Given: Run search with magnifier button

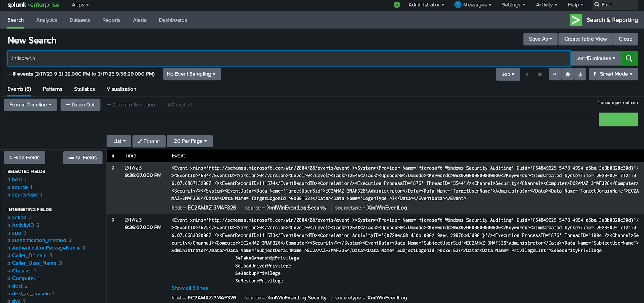Looking at the screenshot, I should pos(629,58).
